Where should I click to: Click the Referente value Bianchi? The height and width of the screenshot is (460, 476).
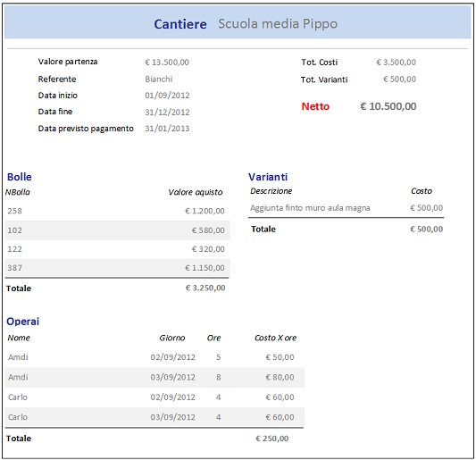(158, 79)
